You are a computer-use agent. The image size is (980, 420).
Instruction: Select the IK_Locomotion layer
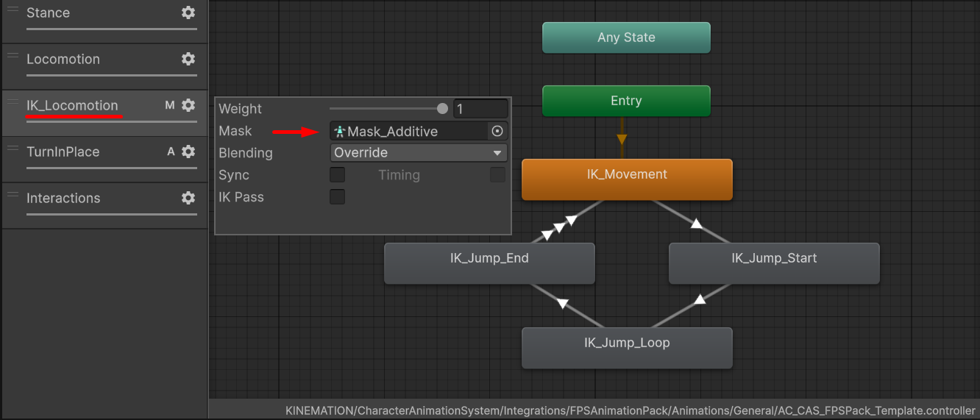(104, 113)
